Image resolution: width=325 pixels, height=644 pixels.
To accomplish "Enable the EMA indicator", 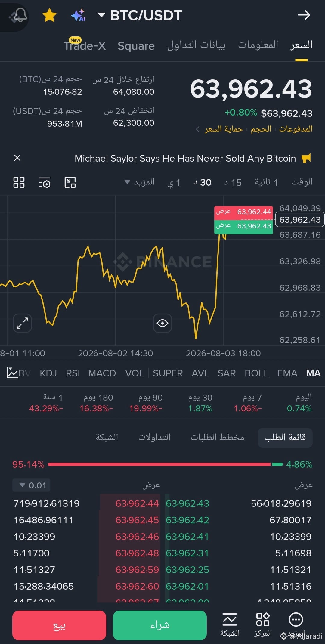I will pos(287,373).
